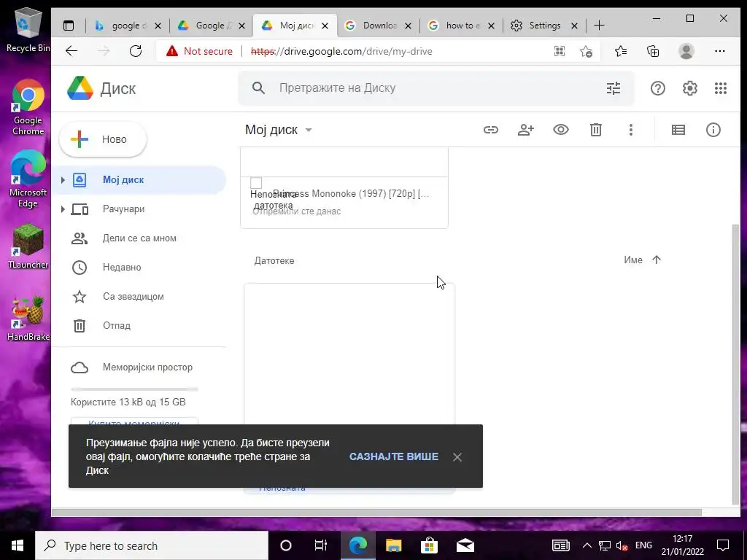
Task: Click the storage usage progress bar
Action: click(x=134, y=389)
